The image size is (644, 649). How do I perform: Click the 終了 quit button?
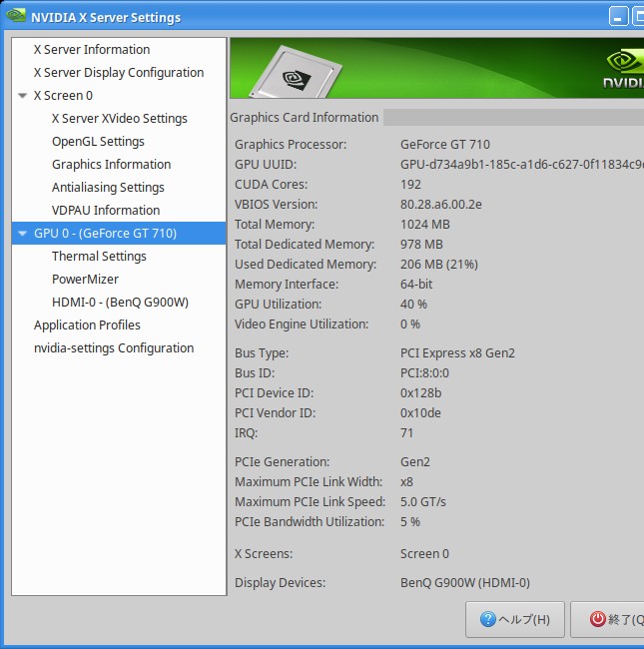click(608, 620)
